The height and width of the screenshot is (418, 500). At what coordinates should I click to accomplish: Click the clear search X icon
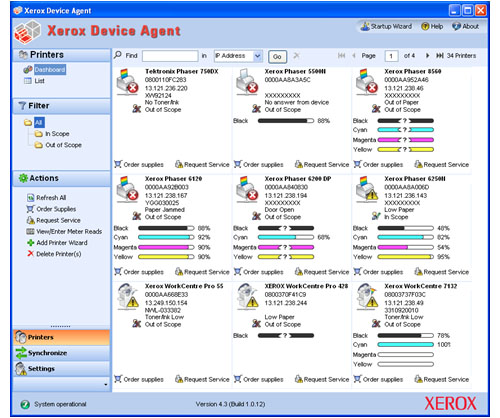click(x=296, y=56)
